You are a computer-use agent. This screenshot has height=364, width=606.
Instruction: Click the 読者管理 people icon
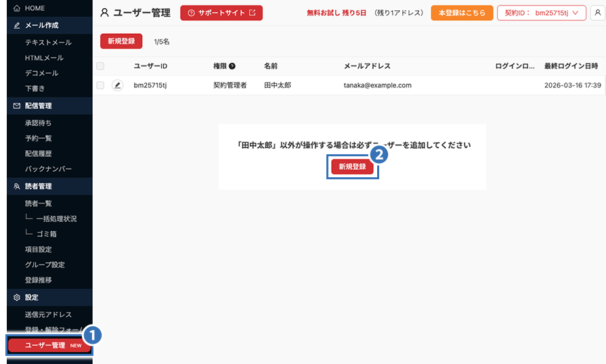tap(17, 187)
